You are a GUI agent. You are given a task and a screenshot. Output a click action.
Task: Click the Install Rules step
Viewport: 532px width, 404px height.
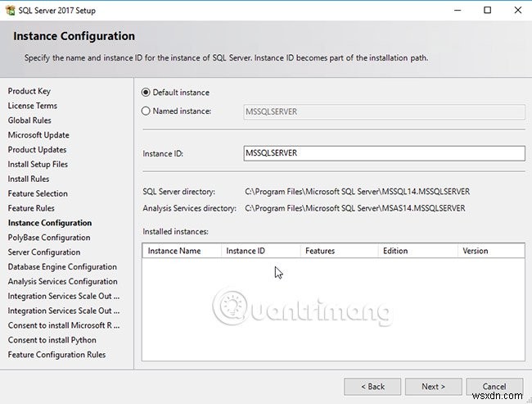[29, 179]
